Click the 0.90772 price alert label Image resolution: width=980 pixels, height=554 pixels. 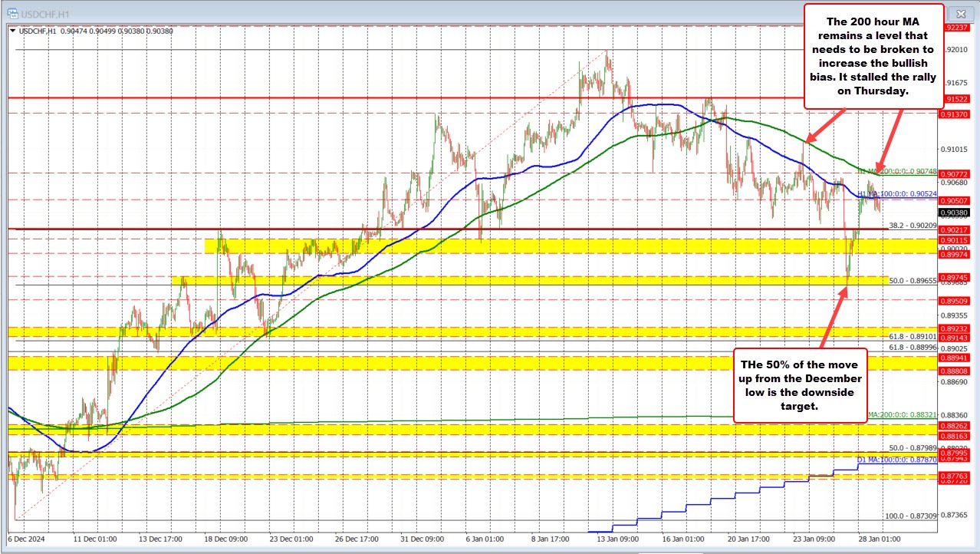954,174
